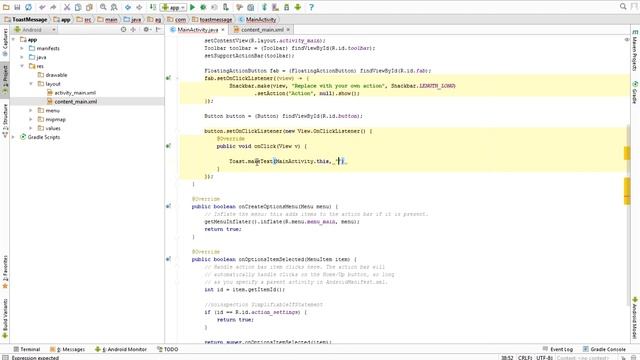Click the Undo arrow icon
640x360 pixels.
[x=42, y=7]
